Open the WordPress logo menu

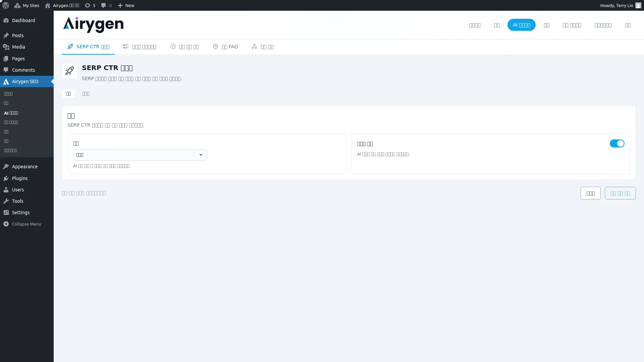(6, 5)
